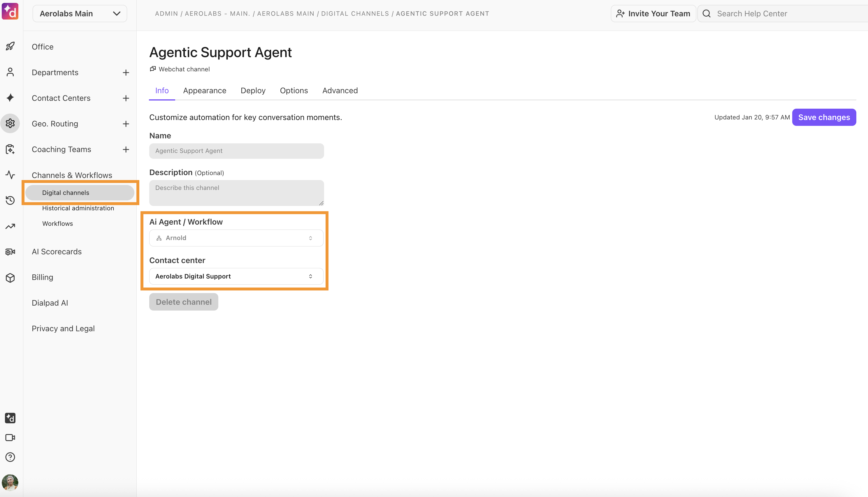Open the person contacts sidebar icon

10,72
